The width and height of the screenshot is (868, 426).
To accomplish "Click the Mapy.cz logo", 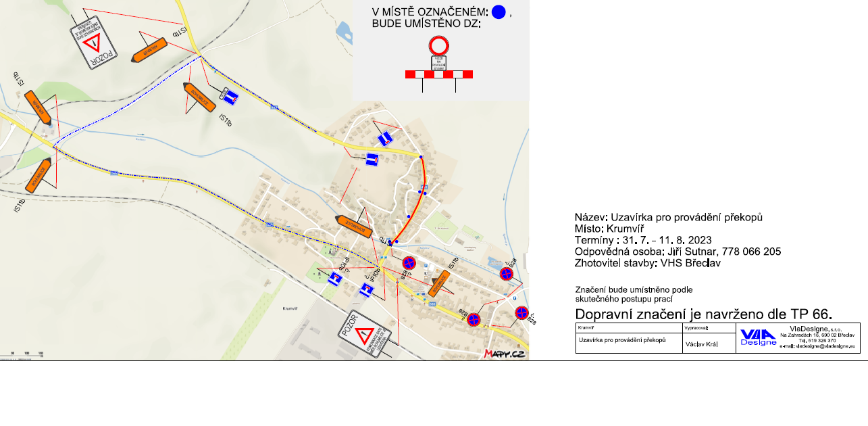I will 505,353.
